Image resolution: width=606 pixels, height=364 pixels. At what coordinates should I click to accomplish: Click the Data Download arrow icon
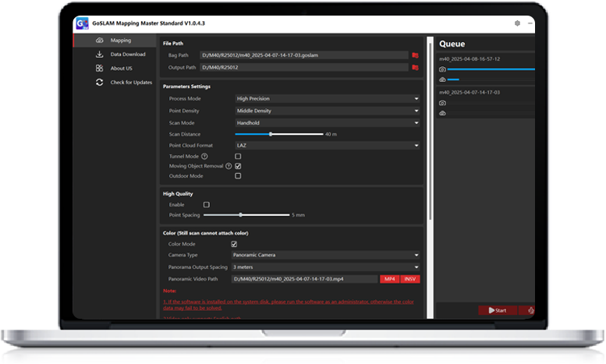coord(99,54)
